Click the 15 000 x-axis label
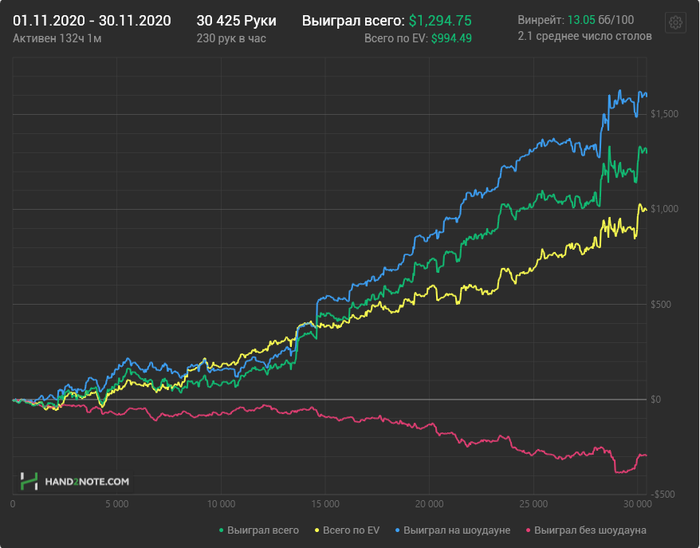Image resolution: width=700 pixels, height=548 pixels. pos(325,504)
